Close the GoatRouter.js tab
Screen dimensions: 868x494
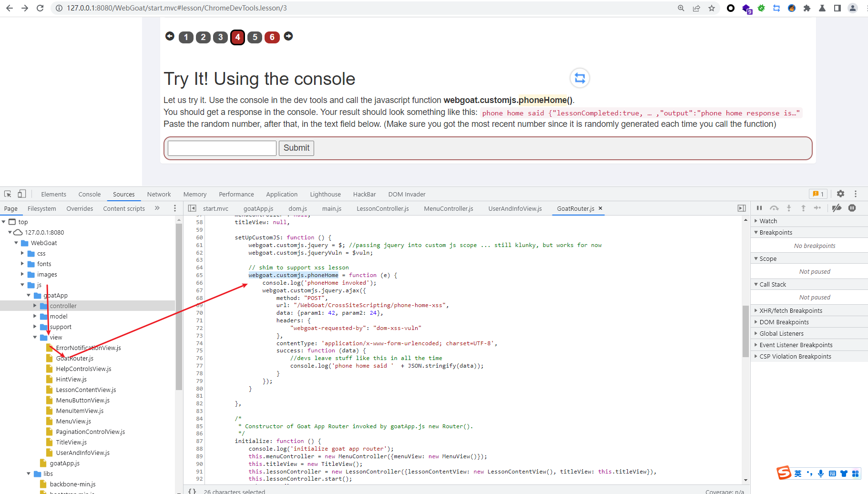601,208
